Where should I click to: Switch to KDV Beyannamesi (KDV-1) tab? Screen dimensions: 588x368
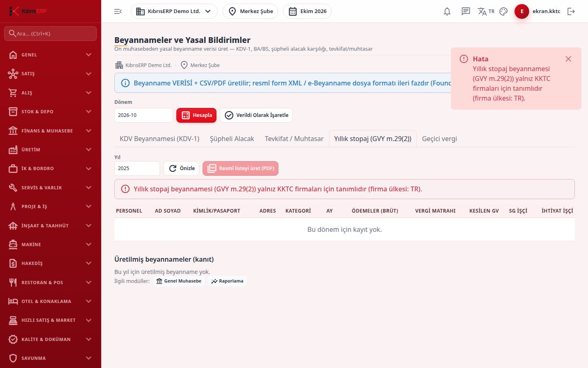pos(160,139)
